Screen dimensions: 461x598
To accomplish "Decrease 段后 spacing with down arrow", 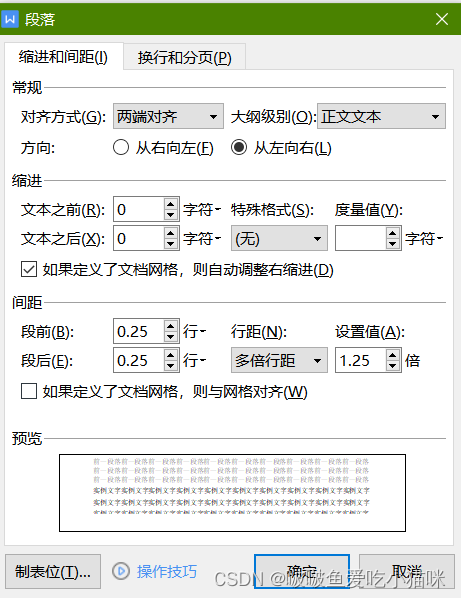I will tap(171, 366).
